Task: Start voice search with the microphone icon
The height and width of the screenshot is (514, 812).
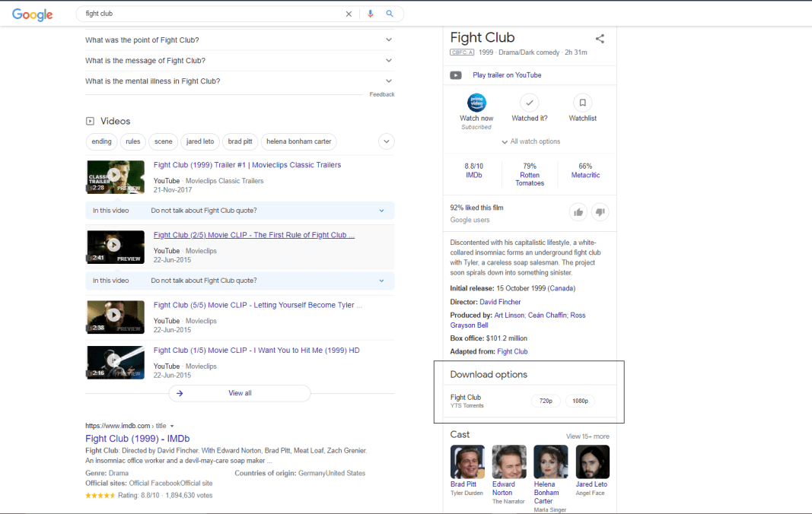Action: click(371, 14)
